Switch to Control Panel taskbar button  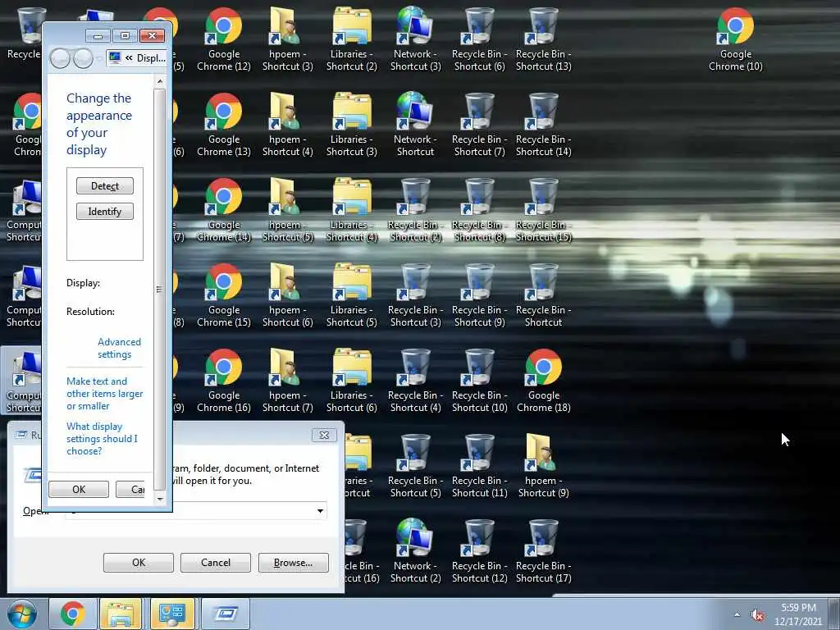[x=172, y=614]
